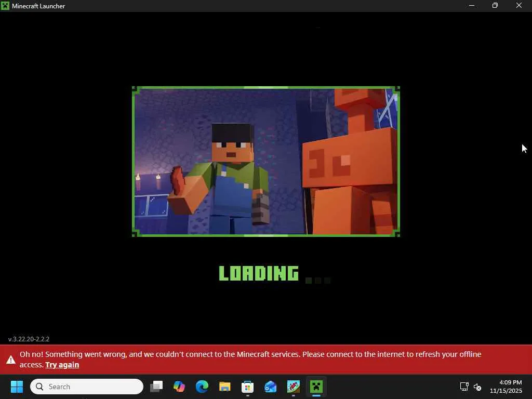The height and width of the screenshot is (399, 532).
Task: Open the network status tray icon
Action: tap(464, 387)
